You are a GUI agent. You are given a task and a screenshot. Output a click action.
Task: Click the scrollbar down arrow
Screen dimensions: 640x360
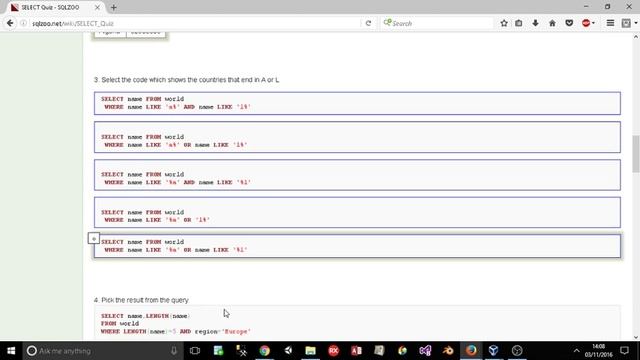click(x=636, y=337)
